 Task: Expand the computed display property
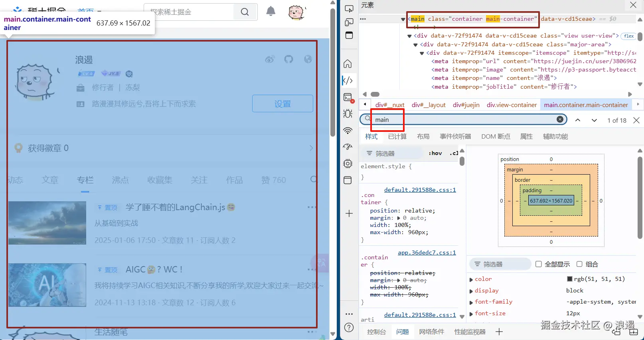coord(471,291)
